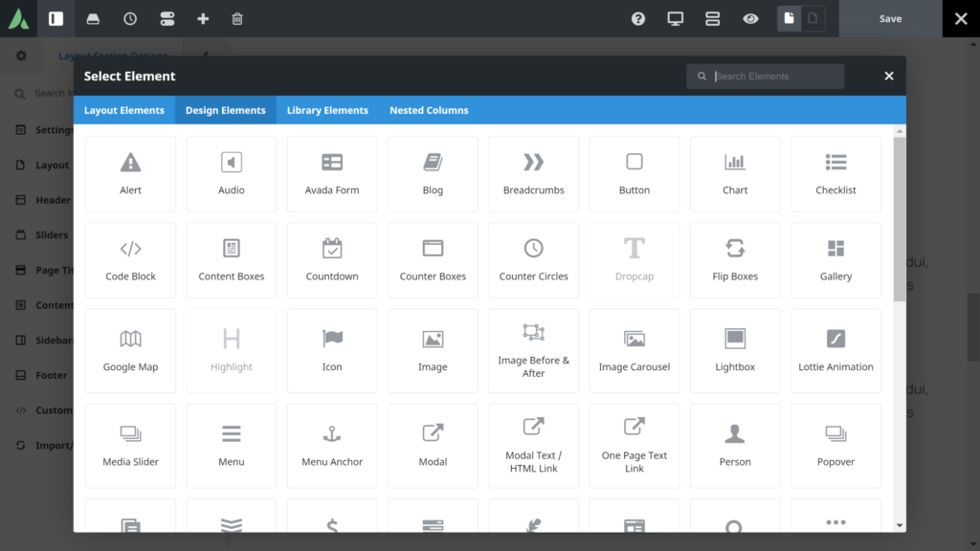Insert the Audio element

click(232, 174)
